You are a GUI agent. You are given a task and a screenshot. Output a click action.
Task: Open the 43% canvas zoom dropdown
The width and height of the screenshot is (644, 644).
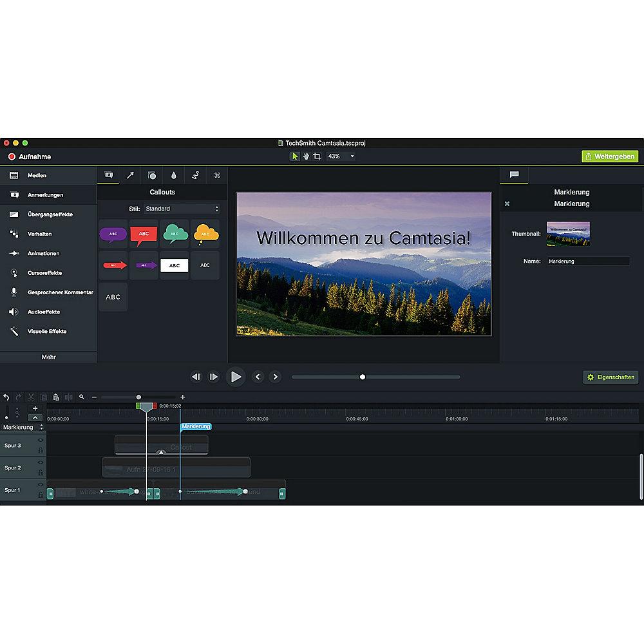click(341, 156)
